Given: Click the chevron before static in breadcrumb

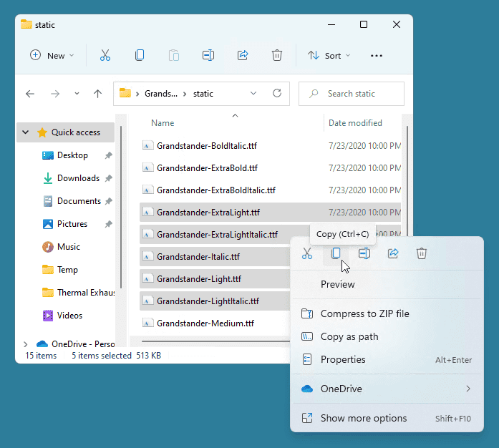Looking at the screenshot, I should click(x=185, y=94).
